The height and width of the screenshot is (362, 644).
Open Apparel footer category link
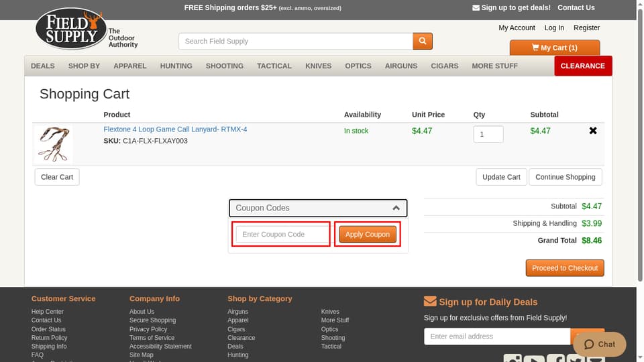238,320
